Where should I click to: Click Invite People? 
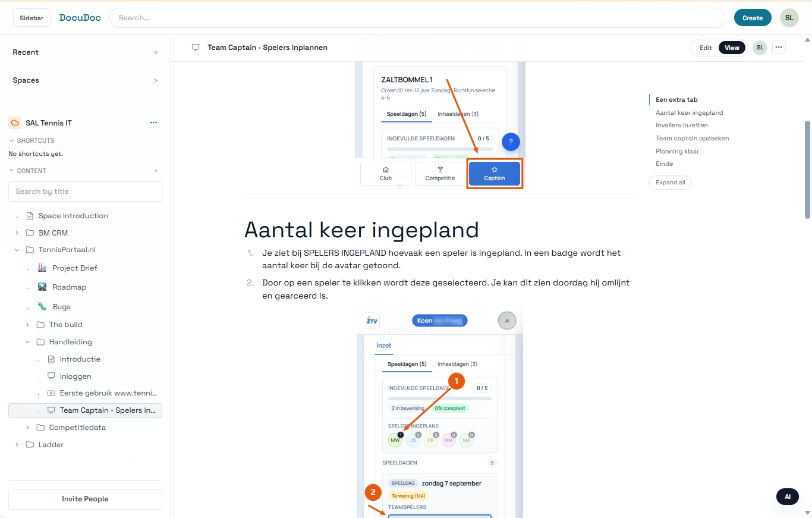pyautogui.click(x=84, y=499)
